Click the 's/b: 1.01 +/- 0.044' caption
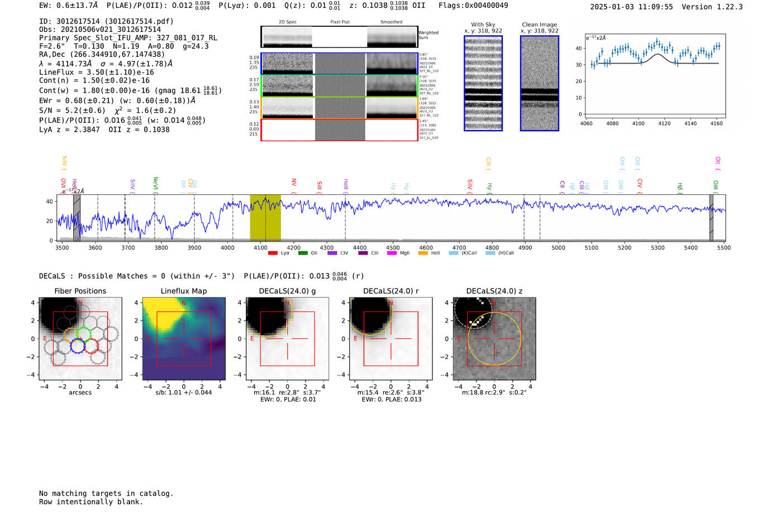782x532 pixels. (x=184, y=392)
